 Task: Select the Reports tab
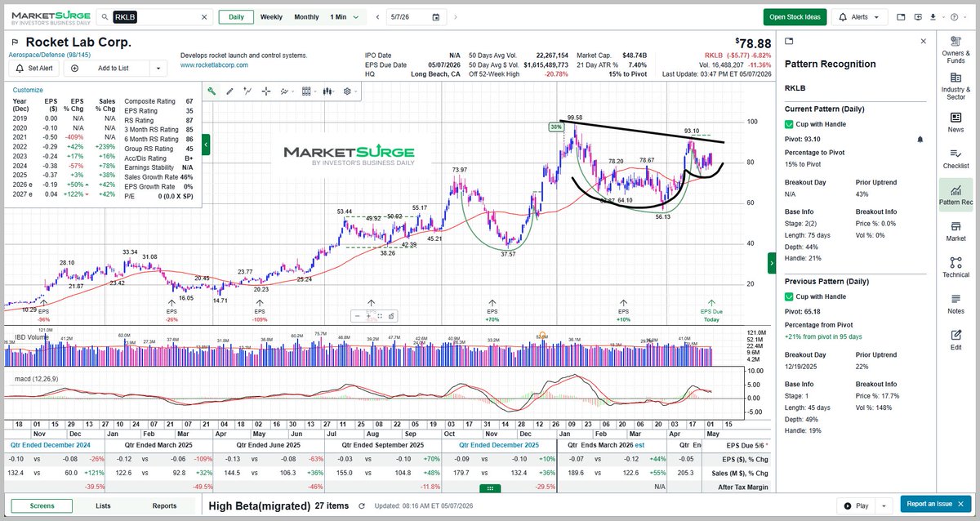tap(164, 505)
